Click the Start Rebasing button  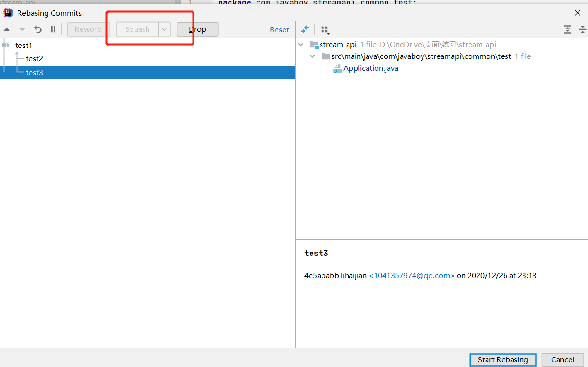tap(503, 360)
